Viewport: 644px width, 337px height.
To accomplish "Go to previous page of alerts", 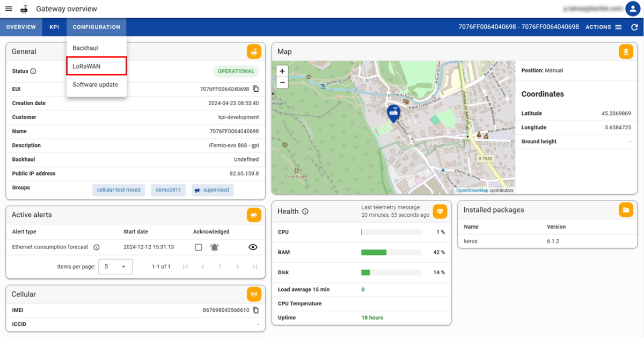I will [x=203, y=267].
